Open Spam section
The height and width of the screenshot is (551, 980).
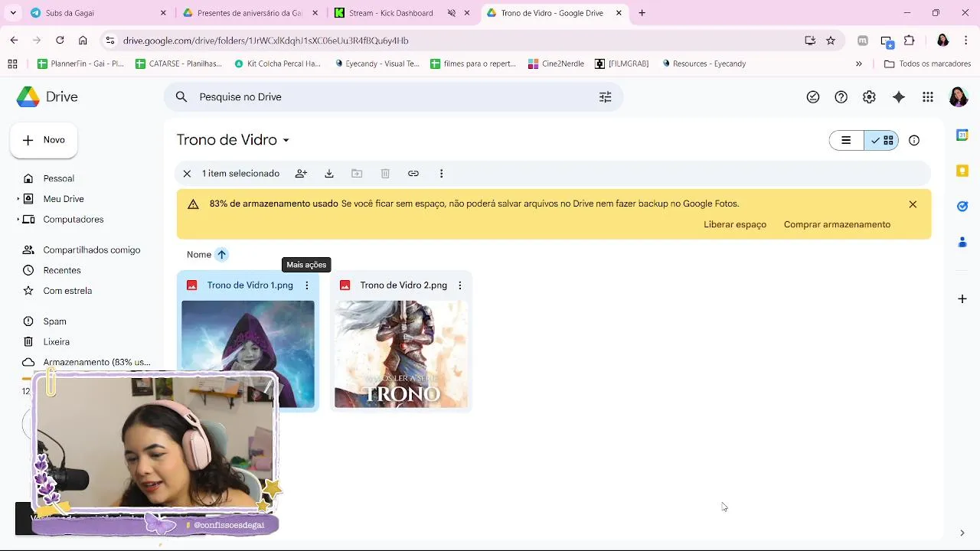pos(54,321)
